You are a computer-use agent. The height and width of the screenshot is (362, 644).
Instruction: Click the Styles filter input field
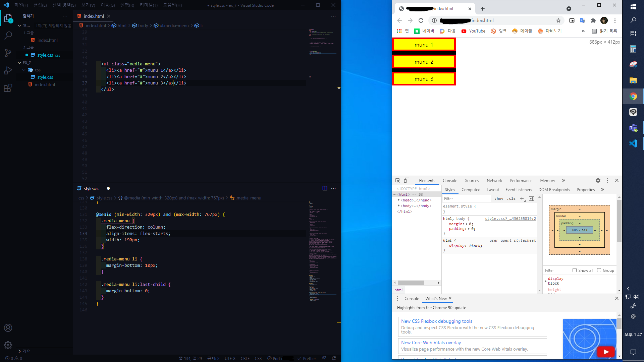tap(466, 198)
